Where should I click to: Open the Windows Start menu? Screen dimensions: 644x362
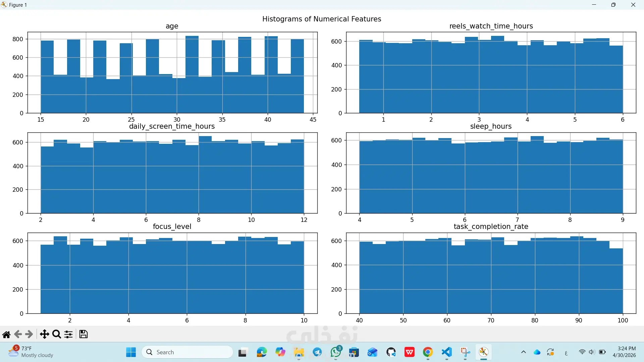point(131,352)
